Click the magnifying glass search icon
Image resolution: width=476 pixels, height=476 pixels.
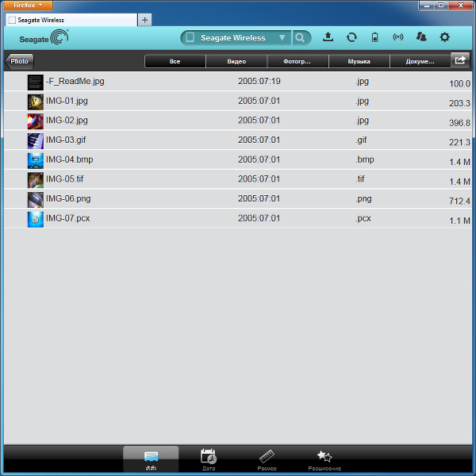[300, 37]
